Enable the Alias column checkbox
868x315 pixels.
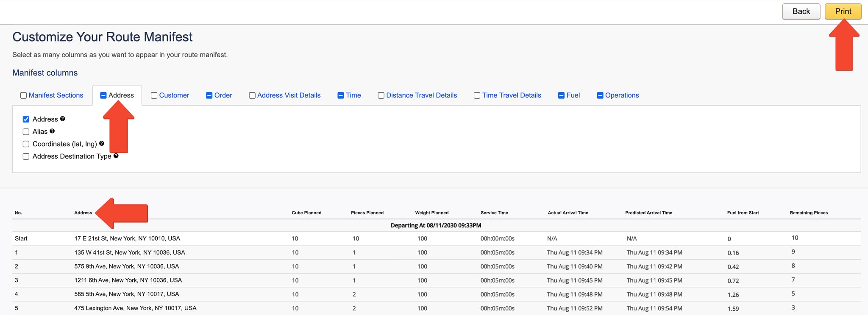pyautogui.click(x=26, y=132)
